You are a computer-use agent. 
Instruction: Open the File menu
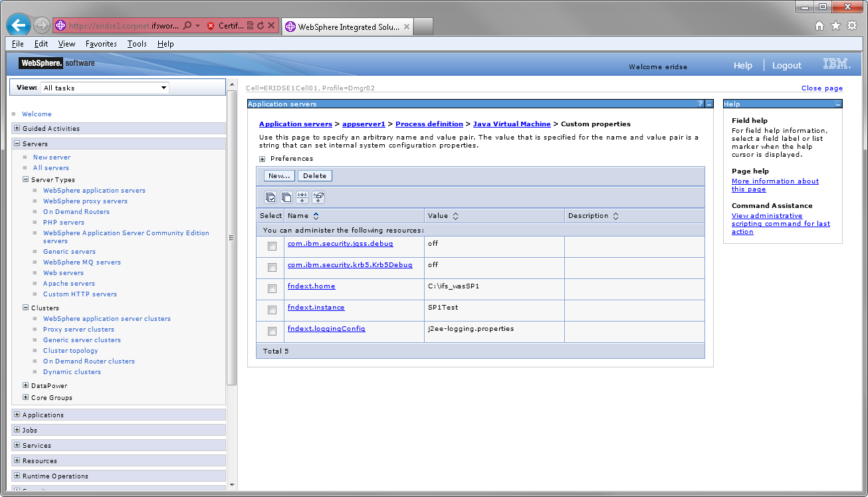click(x=18, y=44)
